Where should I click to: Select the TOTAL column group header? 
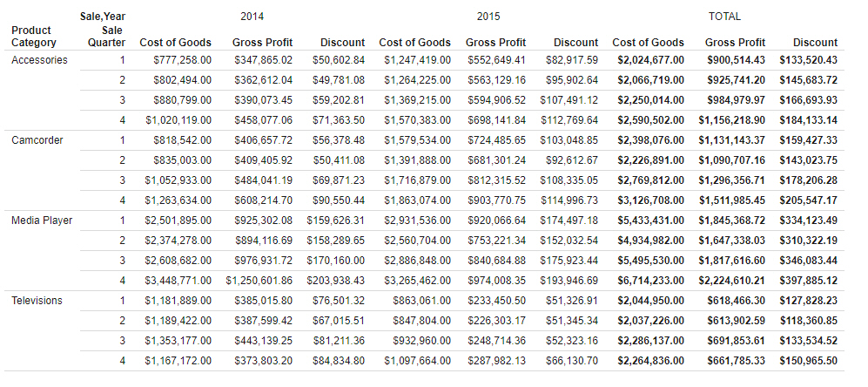pos(724,17)
